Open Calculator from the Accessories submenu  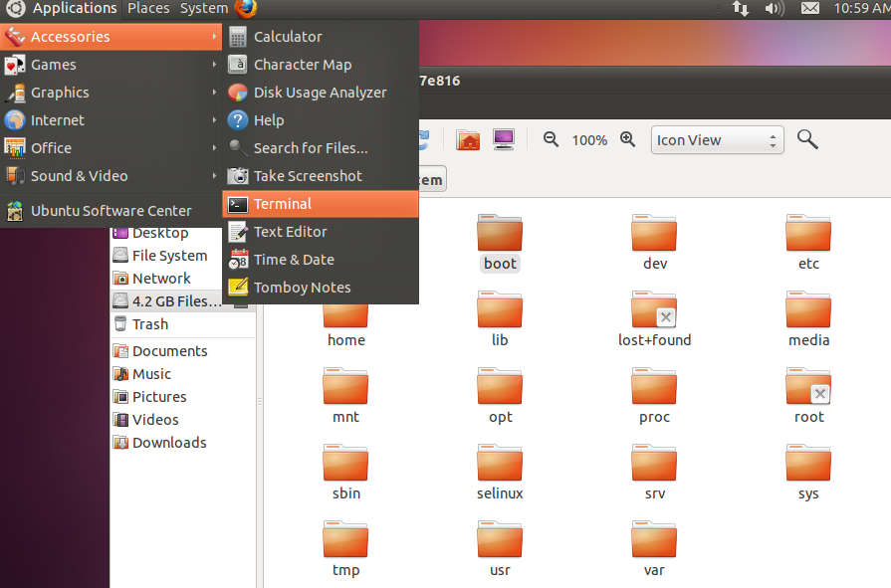coord(321,37)
